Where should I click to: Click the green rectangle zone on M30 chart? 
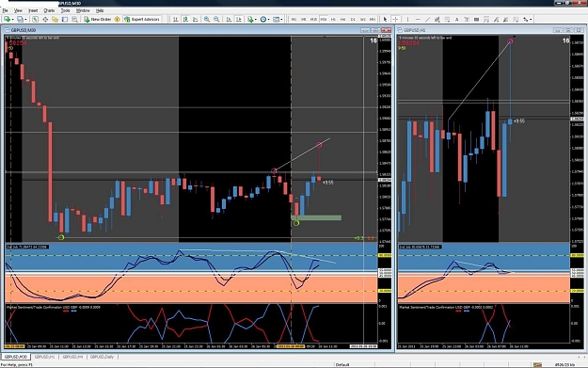(316, 217)
